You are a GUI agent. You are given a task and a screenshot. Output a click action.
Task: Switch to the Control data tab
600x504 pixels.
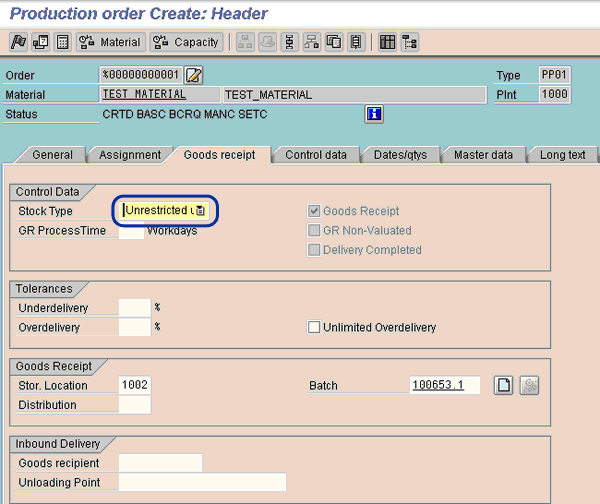(x=315, y=155)
